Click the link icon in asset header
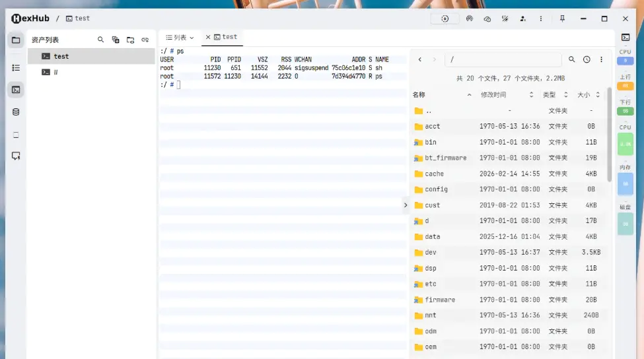644x359 pixels. pyautogui.click(x=145, y=40)
